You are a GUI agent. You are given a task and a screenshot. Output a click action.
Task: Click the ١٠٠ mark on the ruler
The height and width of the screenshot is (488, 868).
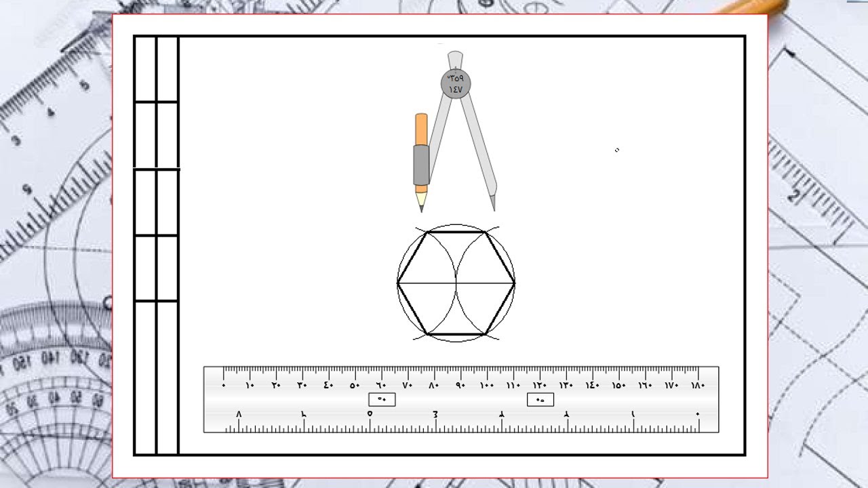pyautogui.click(x=487, y=385)
